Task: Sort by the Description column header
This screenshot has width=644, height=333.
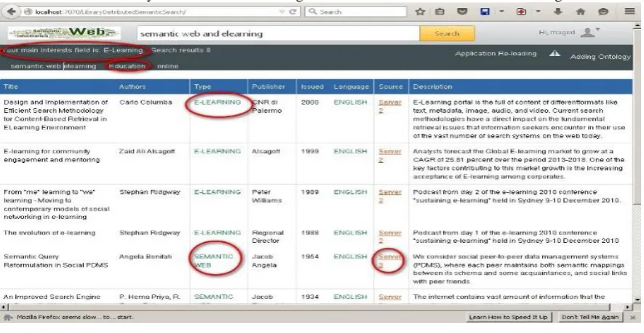Action: coord(432,87)
